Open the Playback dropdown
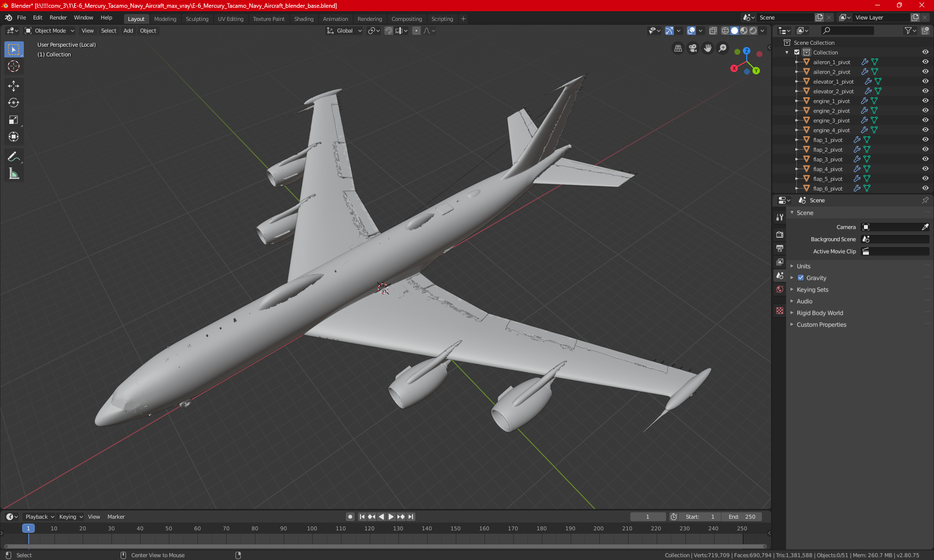 (x=39, y=517)
